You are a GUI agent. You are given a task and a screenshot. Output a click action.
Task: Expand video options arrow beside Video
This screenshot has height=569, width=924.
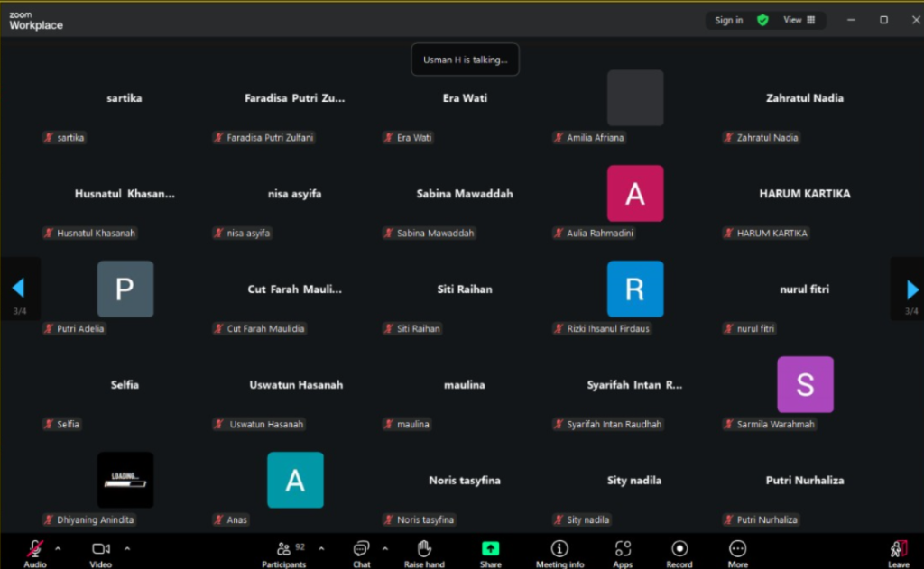click(x=127, y=548)
